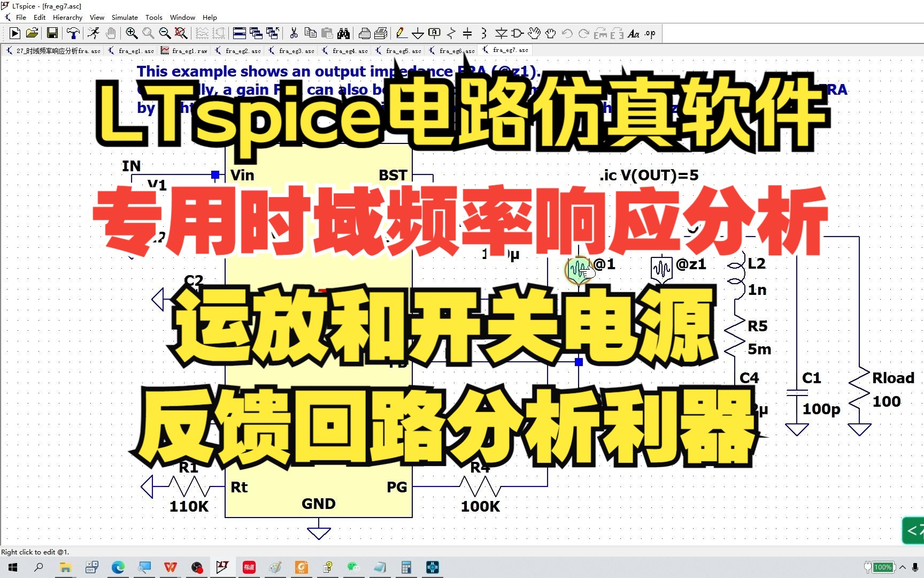Place a Ground symbol tool
924x578 pixels.
pos(418,33)
